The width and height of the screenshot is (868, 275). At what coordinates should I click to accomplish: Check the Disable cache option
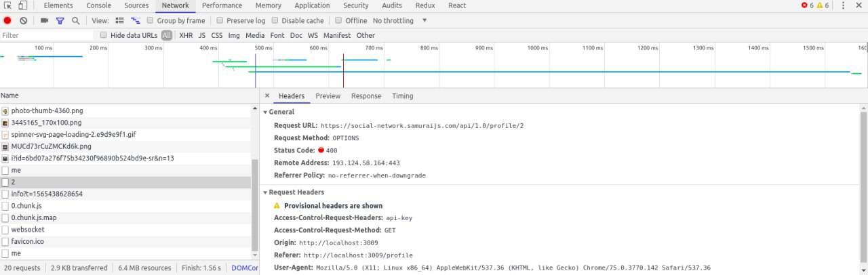click(x=275, y=21)
